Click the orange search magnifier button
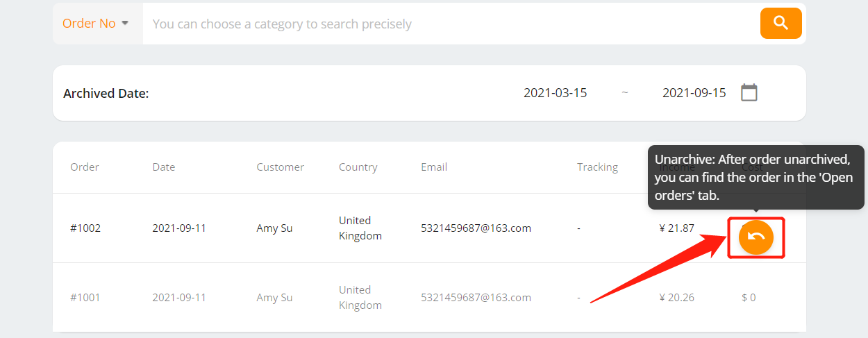 click(x=781, y=24)
